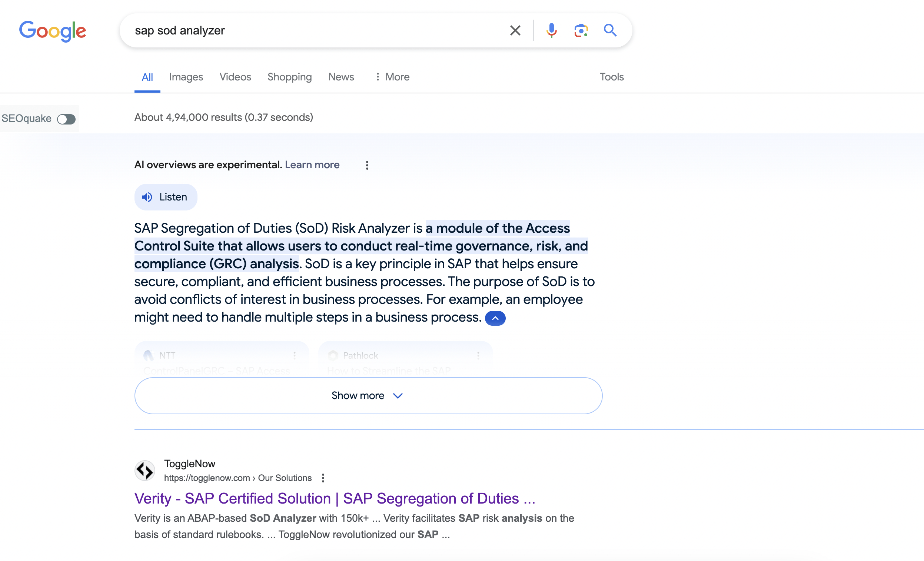This screenshot has width=924, height=561.
Task: Open Verity SAP Certified Solution result
Action: 335,498
